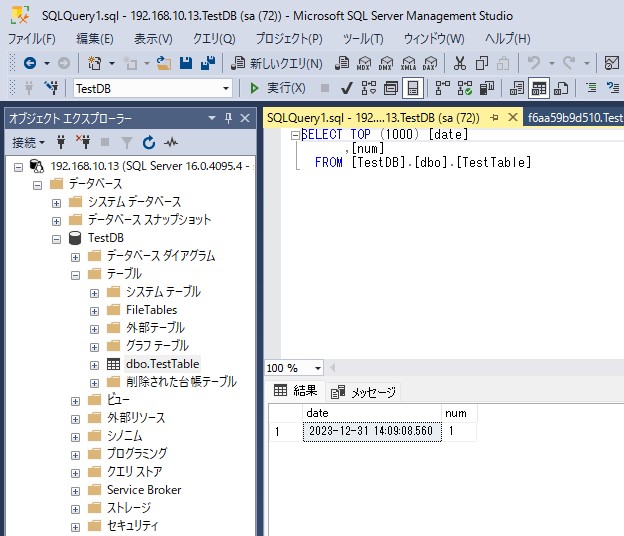Click the 実行(X) execute button
The width and height of the screenshot is (624, 536).
[277, 88]
